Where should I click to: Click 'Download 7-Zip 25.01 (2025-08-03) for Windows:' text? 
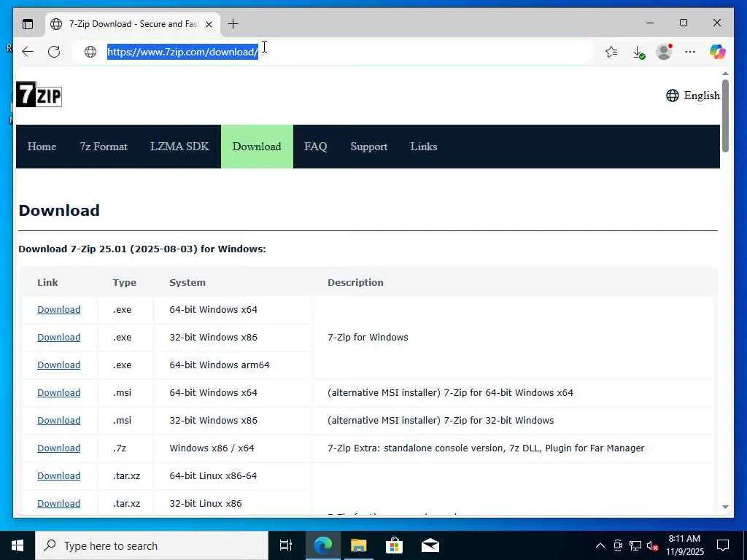pos(142,249)
